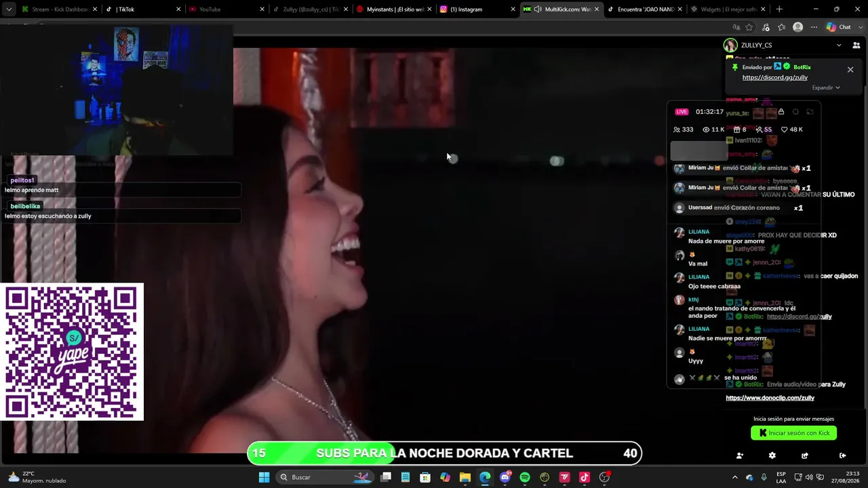This screenshot has width=868, height=488.
Task: Open Microsoft Store from the taskbar
Action: click(425, 477)
